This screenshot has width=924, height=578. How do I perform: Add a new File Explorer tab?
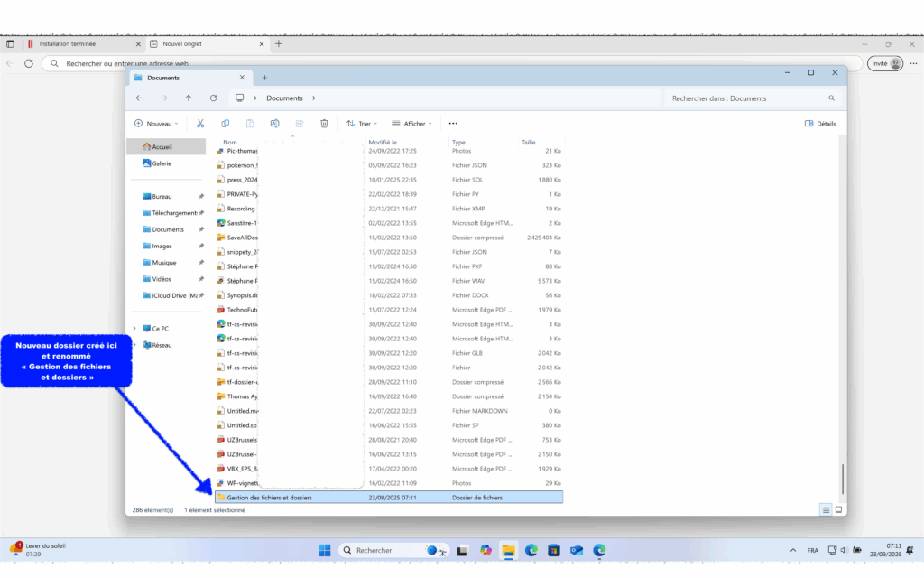(264, 78)
